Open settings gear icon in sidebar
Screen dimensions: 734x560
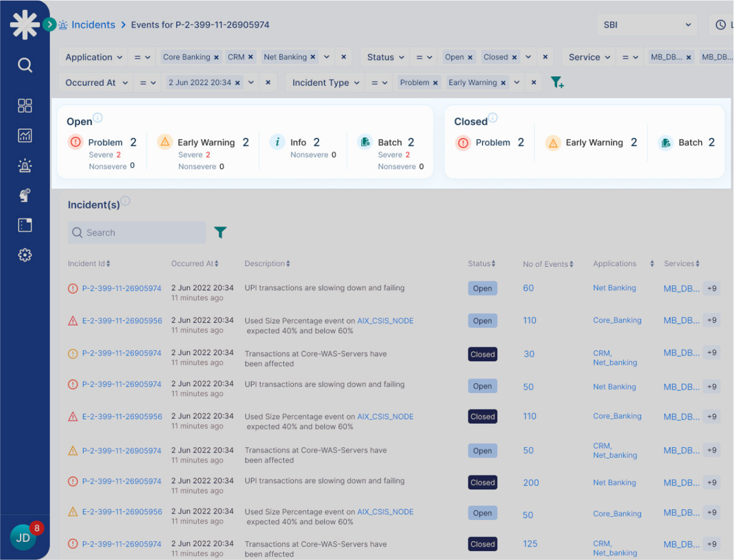pos(25,255)
